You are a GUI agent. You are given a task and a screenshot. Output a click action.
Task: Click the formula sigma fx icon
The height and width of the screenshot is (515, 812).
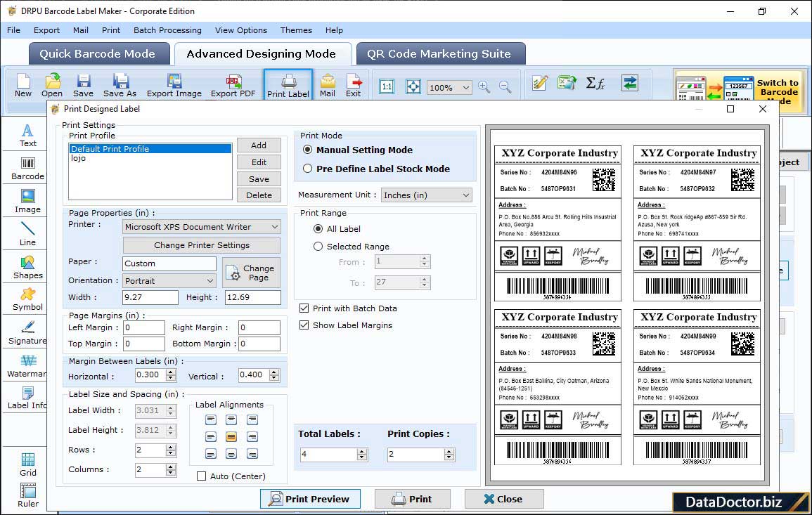pos(595,83)
